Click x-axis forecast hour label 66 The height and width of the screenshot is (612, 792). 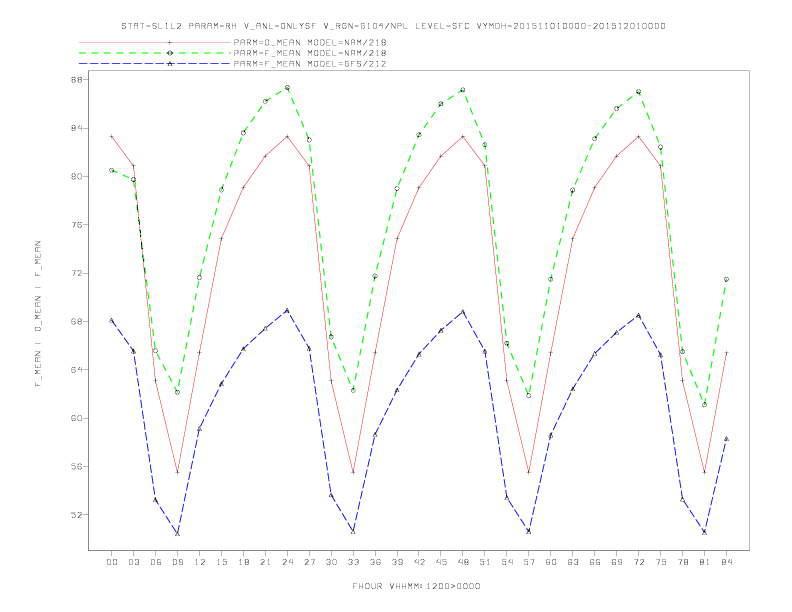595,562
